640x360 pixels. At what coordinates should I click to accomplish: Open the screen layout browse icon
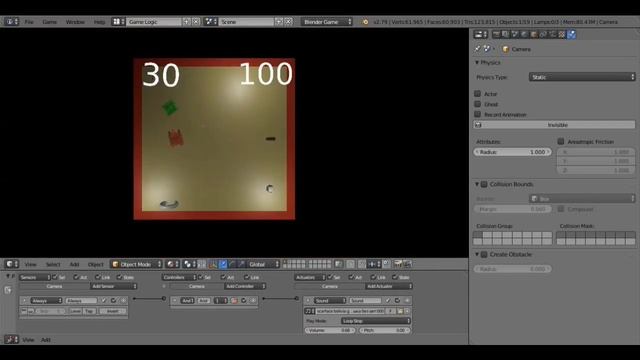[x=118, y=22]
